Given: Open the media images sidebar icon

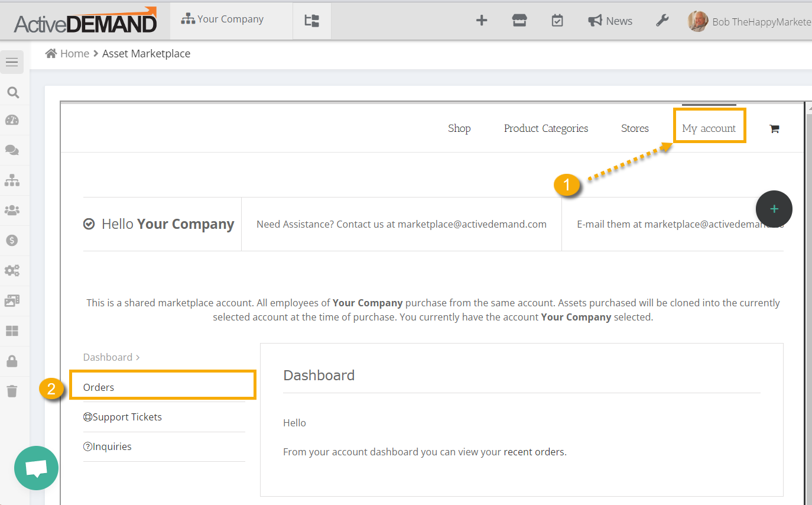Looking at the screenshot, I should tap(12, 301).
